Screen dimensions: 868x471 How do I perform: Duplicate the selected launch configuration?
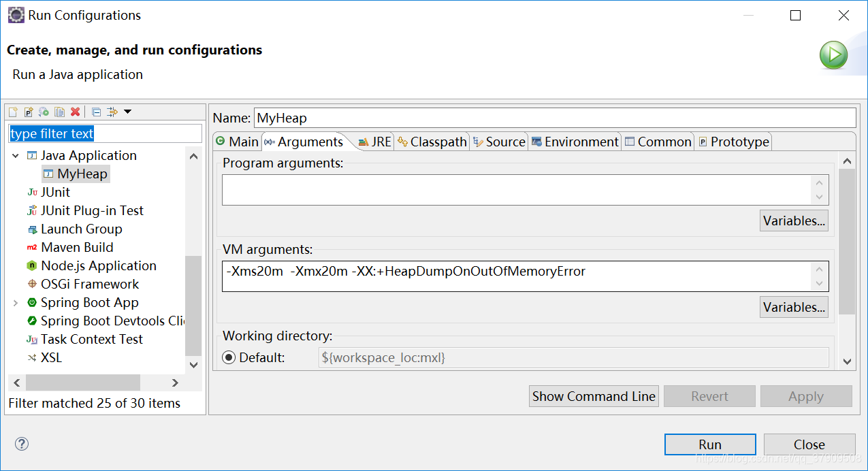pos(59,112)
